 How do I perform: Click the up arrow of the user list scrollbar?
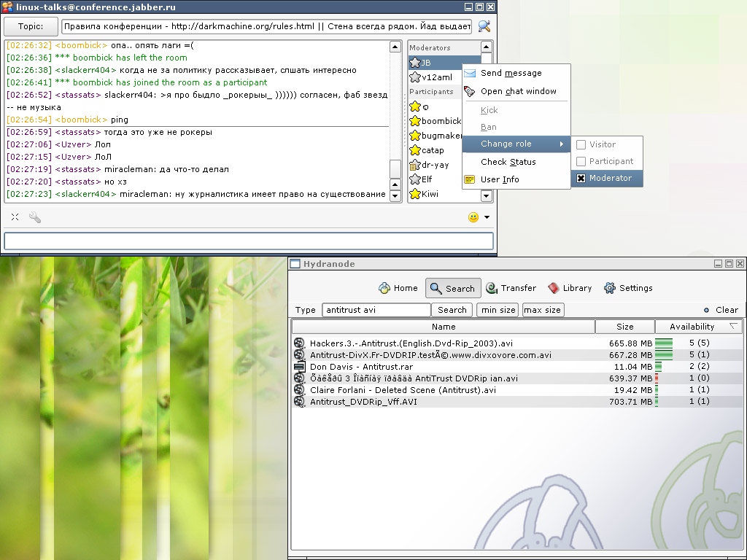(486, 47)
